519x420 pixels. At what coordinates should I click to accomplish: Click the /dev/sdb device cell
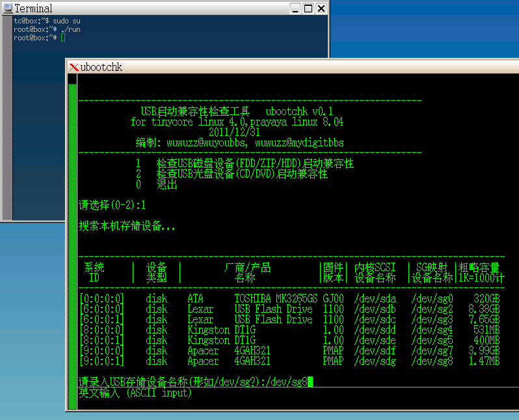[375, 309]
